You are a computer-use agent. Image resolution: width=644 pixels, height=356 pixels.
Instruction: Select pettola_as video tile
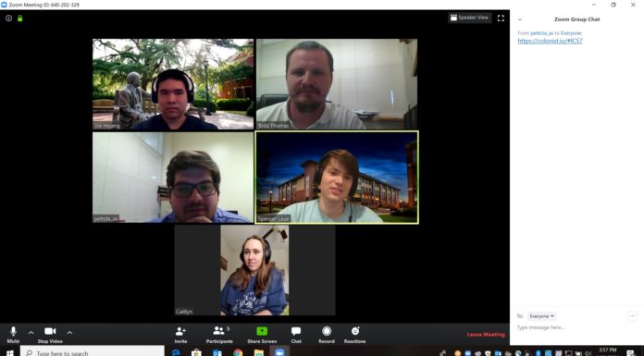(x=173, y=178)
